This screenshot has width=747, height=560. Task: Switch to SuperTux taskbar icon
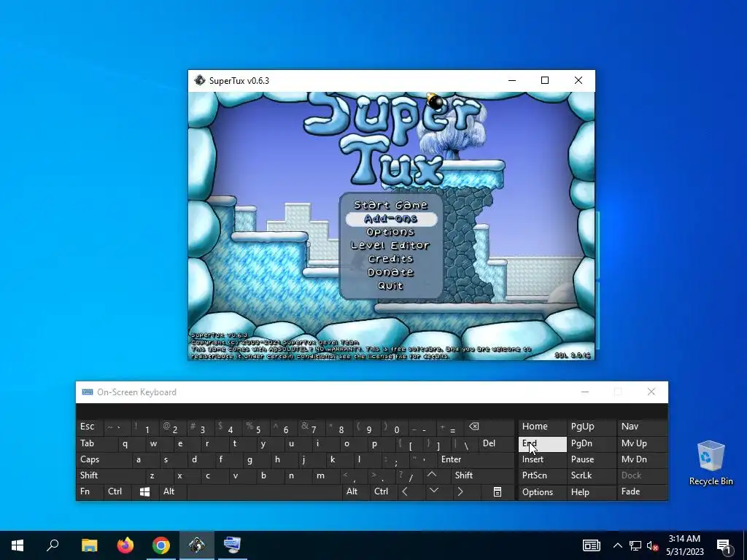[197, 545]
